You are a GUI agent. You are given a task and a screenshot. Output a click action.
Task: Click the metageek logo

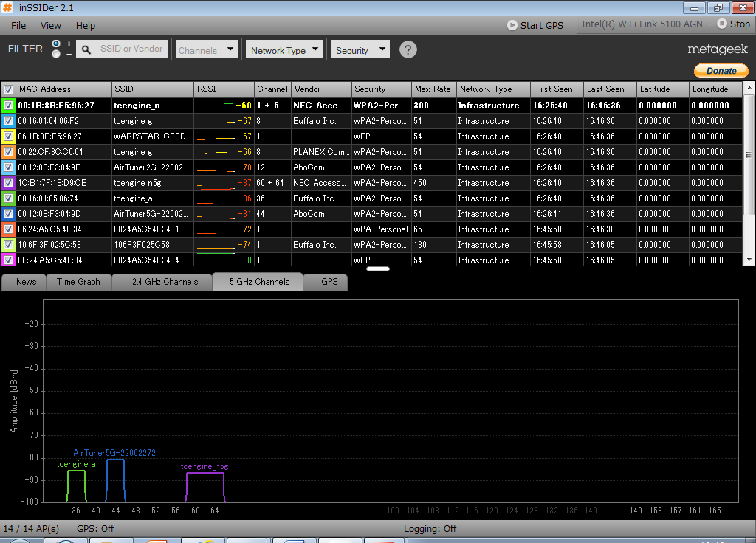[x=718, y=49]
